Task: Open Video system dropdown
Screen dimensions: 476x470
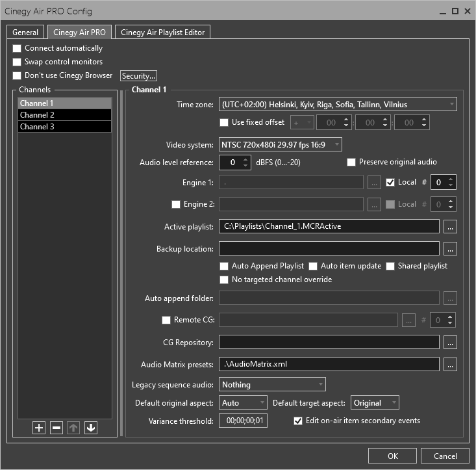Action: (x=280, y=144)
